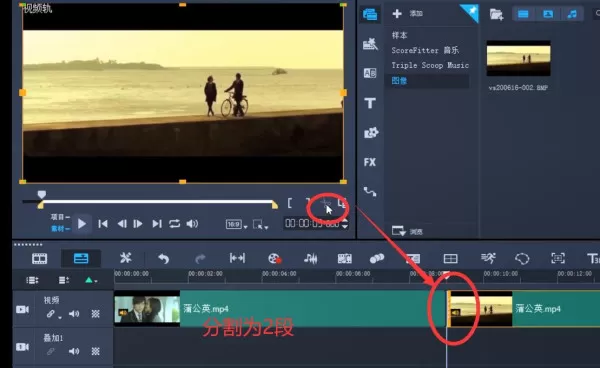This screenshot has height=368, width=600.
Task: Open the auto music tool
Action: pos(344,259)
